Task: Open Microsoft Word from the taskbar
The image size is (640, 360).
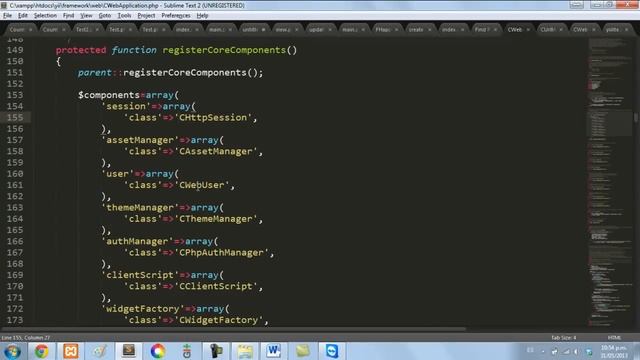Action: tap(273, 351)
